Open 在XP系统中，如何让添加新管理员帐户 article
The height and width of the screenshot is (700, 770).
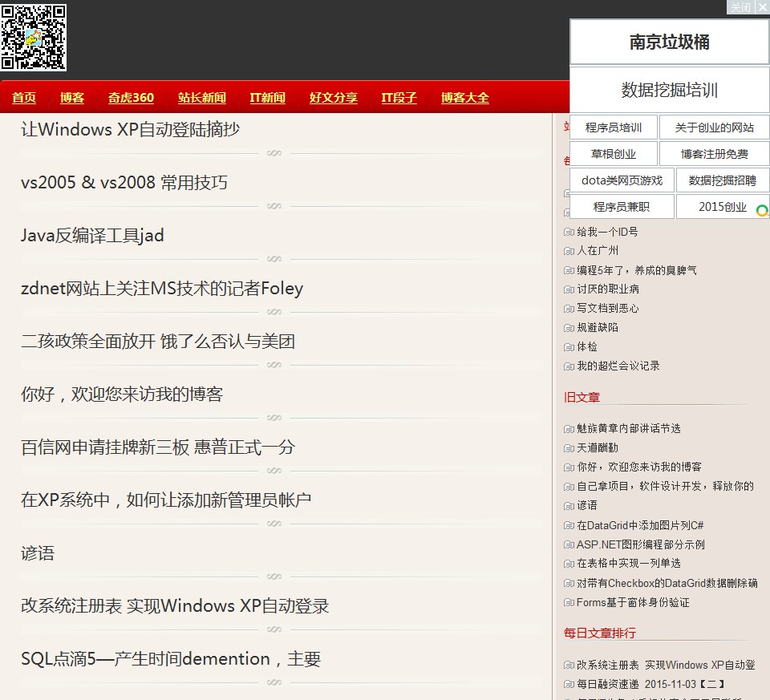tap(166, 500)
